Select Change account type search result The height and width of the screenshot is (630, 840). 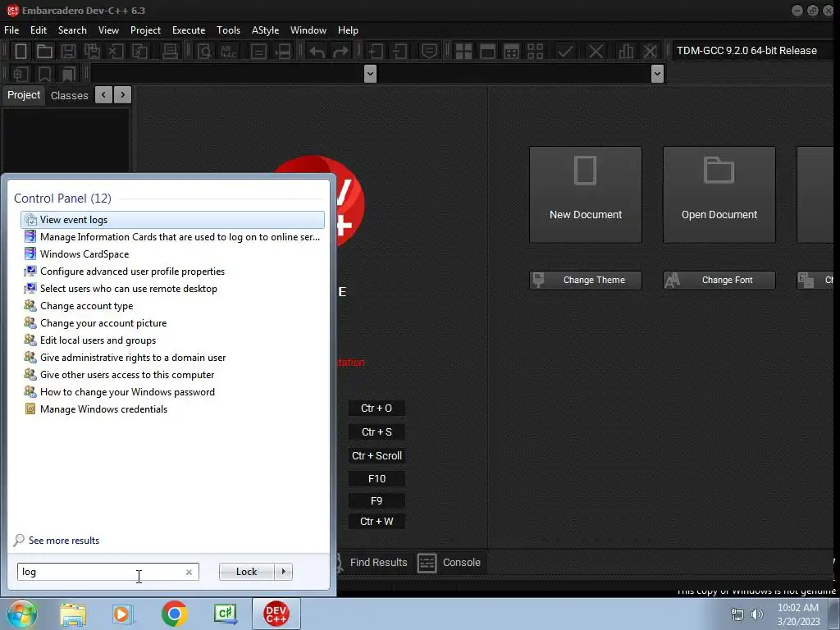coord(172,306)
